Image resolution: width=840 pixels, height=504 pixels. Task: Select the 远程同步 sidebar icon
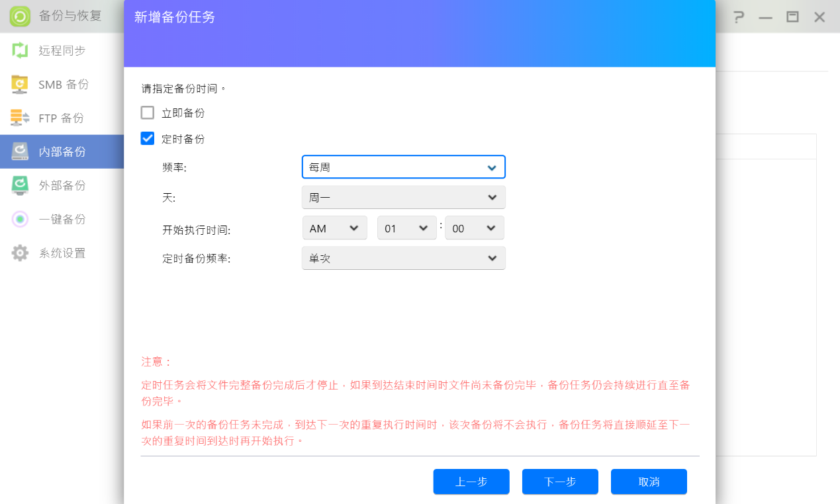click(21, 50)
